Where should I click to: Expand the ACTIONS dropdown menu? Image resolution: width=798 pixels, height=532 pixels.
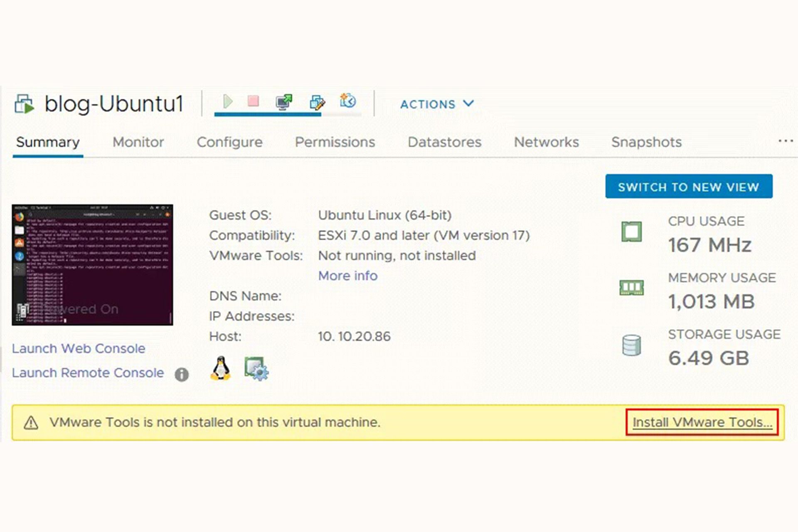click(436, 104)
